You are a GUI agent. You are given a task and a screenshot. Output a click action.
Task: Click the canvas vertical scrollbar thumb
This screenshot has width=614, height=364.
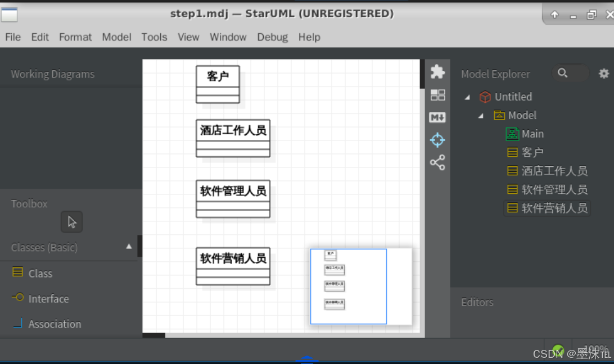422,74
